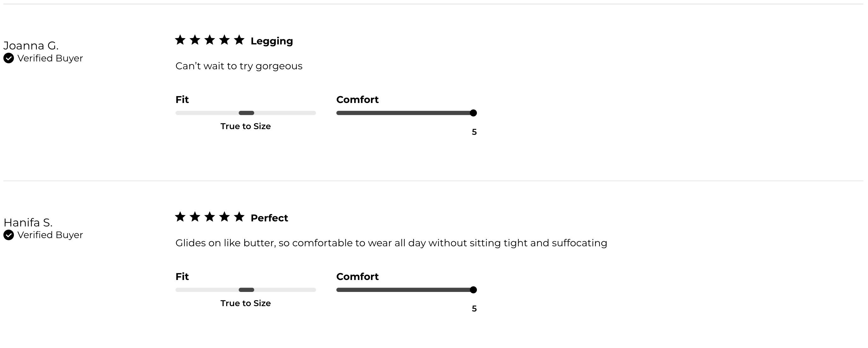This screenshot has height=348, width=868.
Task: Click the third star in Joanna's Legging review
Action: (210, 40)
